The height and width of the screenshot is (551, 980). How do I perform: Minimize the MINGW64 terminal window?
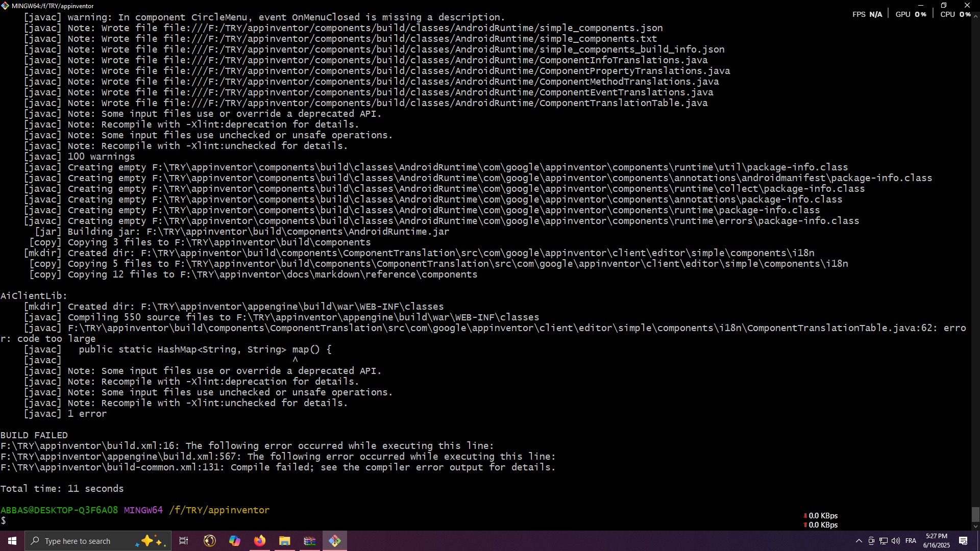coord(920,5)
